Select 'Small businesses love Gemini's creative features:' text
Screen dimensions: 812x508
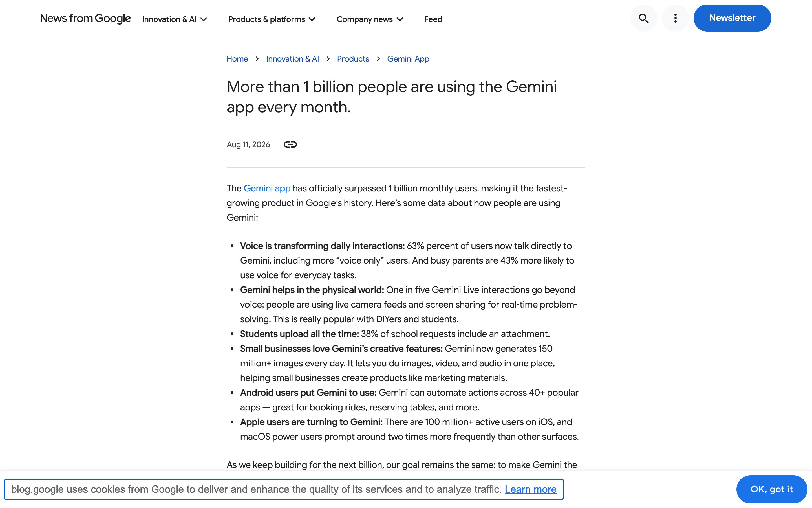pyautogui.click(x=341, y=349)
